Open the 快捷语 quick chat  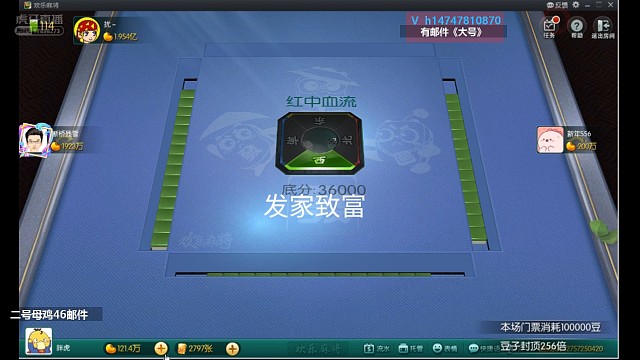pyautogui.click(x=484, y=348)
